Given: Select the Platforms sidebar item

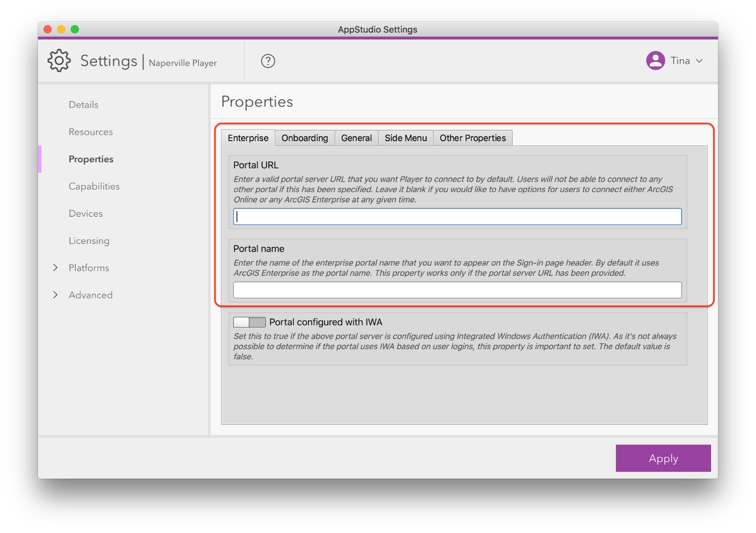Looking at the screenshot, I should click(x=89, y=267).
